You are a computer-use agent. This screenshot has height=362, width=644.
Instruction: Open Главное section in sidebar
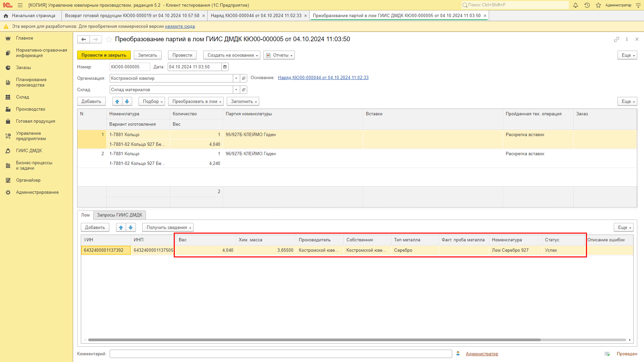(x=24, y=38)
